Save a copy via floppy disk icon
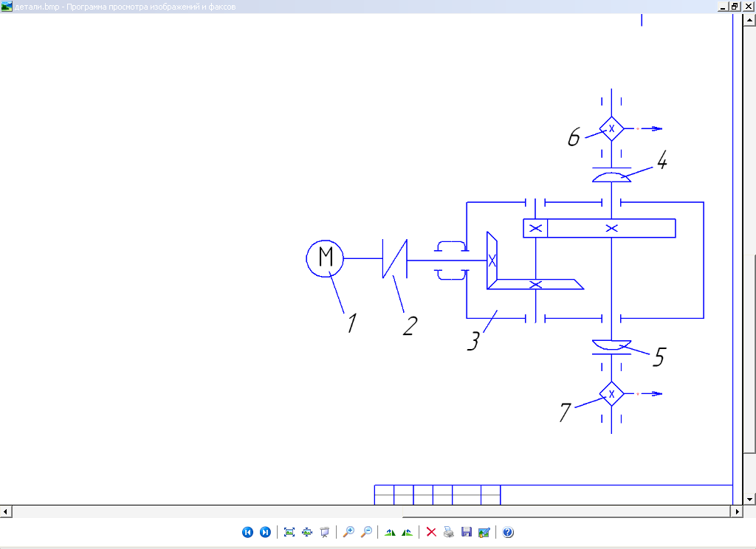This screenshot has height=549, width=756. [x=466, y=532]
